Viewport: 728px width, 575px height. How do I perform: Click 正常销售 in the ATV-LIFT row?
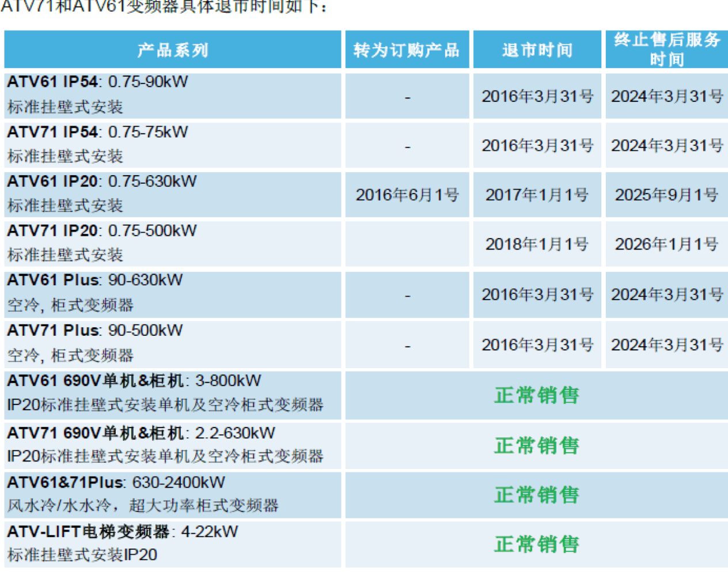point(537,544)
